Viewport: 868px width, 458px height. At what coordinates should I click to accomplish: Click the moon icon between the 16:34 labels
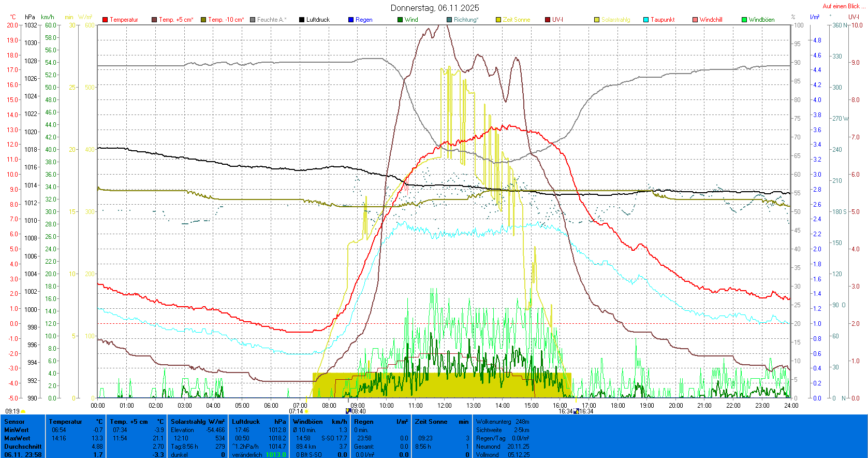click(576, 411)
